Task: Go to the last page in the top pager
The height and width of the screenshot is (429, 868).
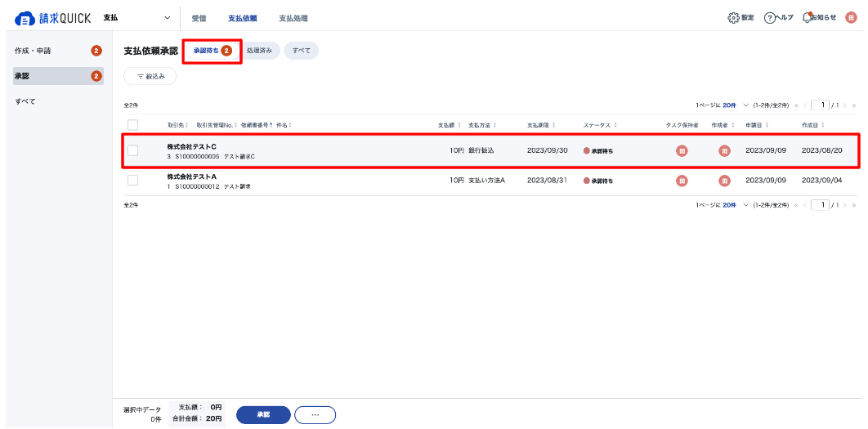Action: coord(854,105)
